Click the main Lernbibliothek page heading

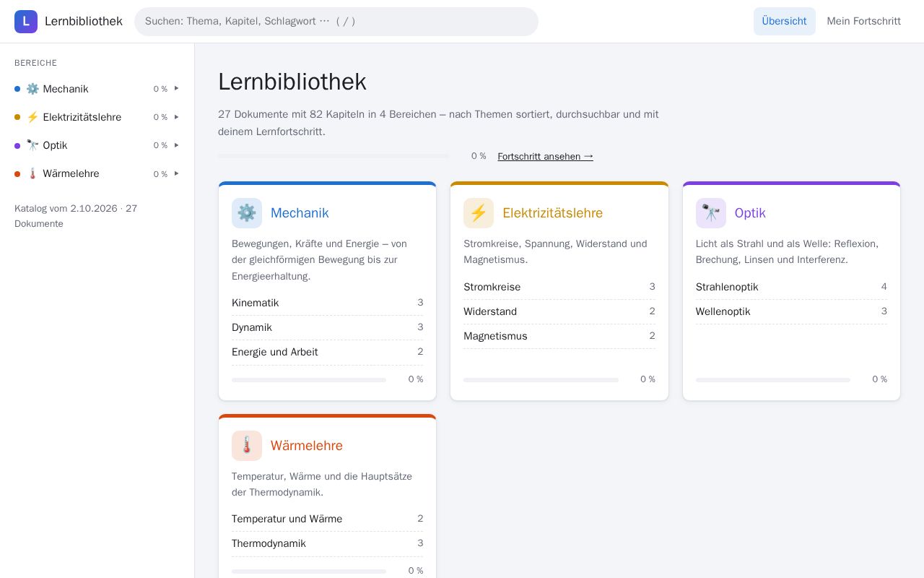(292, 82)
